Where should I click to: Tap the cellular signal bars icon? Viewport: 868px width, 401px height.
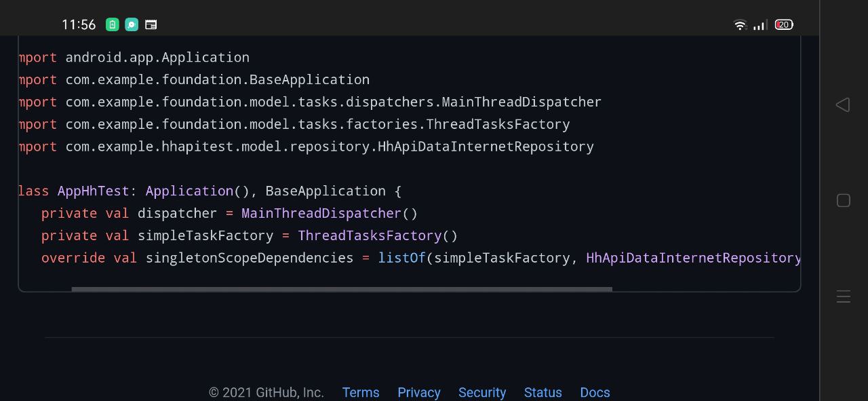[x=760, y=24]
